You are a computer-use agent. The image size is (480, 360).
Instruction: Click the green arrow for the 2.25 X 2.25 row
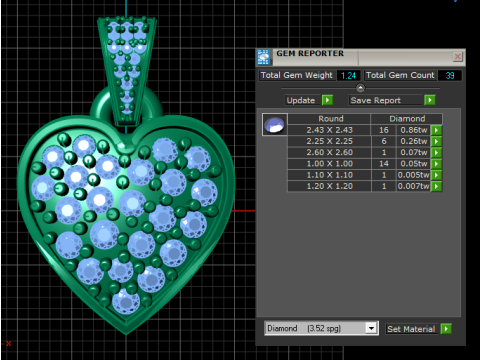(436, 141)
